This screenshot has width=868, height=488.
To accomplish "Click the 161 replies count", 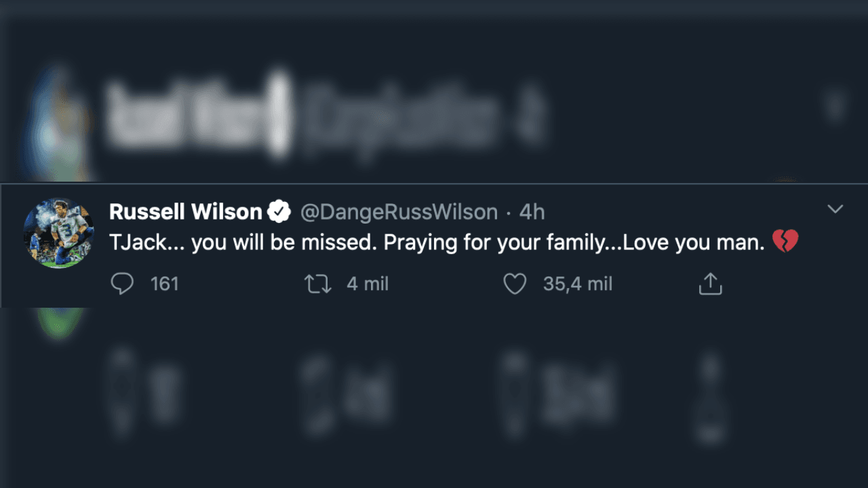I will (164, 284).
